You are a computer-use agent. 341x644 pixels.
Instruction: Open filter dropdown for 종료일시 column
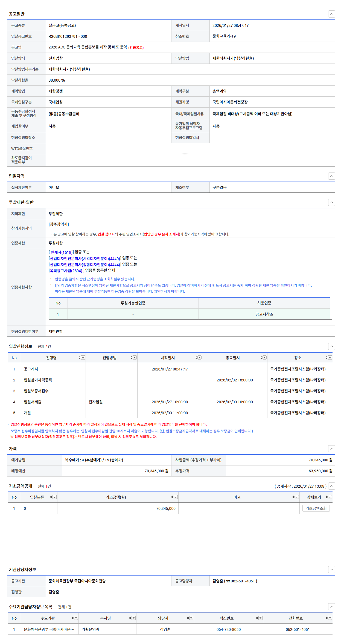(264, 358)
